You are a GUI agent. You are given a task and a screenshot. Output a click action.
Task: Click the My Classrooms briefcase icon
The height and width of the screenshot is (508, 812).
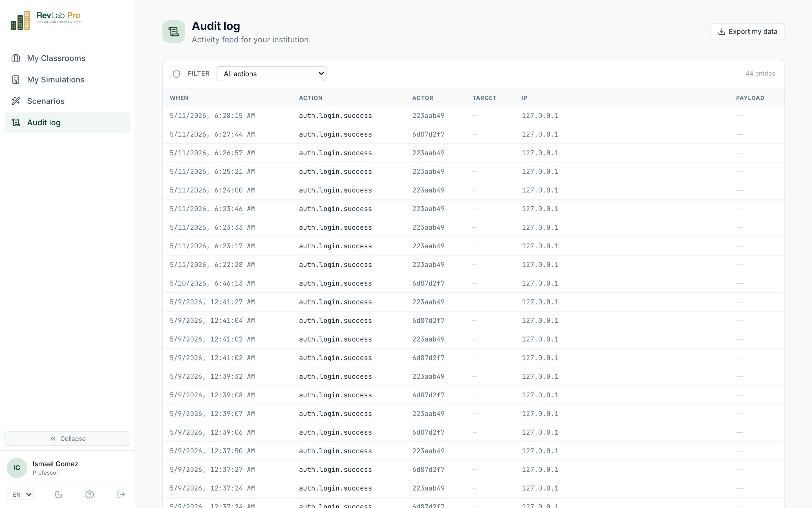point(16,58)
